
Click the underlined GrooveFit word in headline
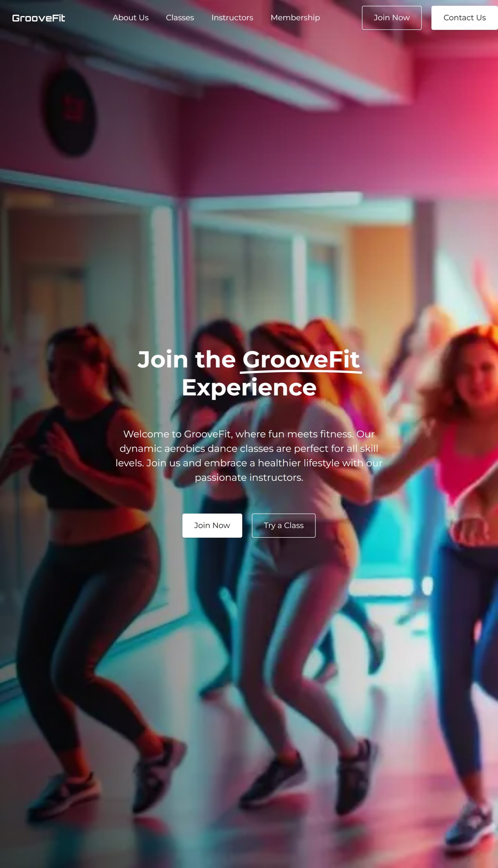click(301, 360)
